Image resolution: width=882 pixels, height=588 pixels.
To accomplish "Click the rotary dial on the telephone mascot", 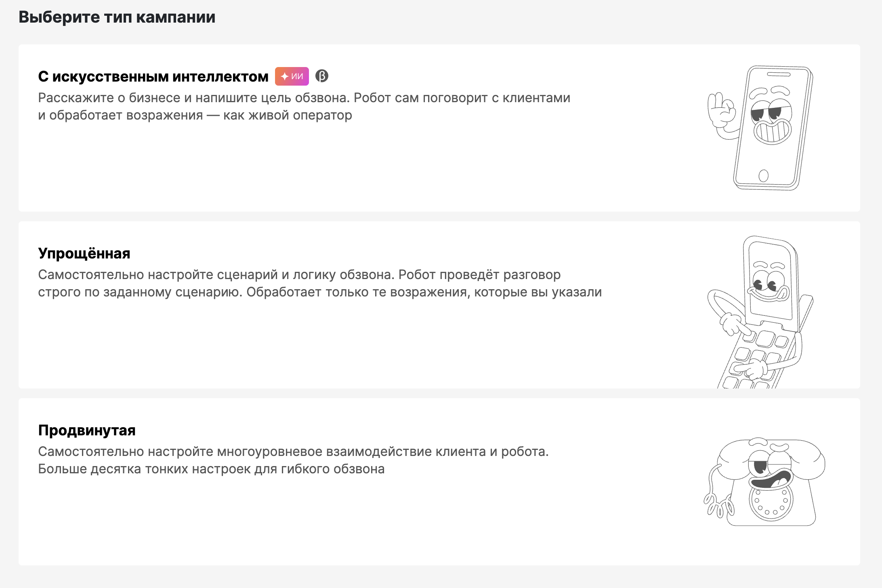I will tap(771, 501).
